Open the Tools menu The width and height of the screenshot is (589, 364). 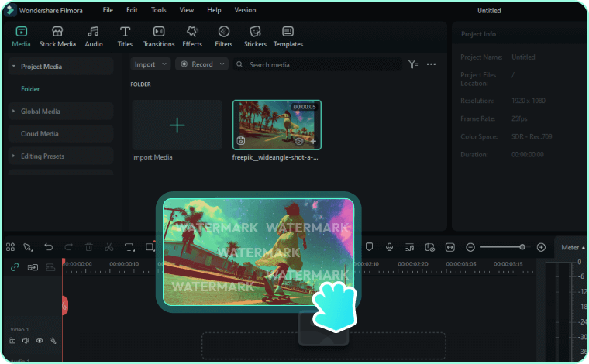coord(158,10)
